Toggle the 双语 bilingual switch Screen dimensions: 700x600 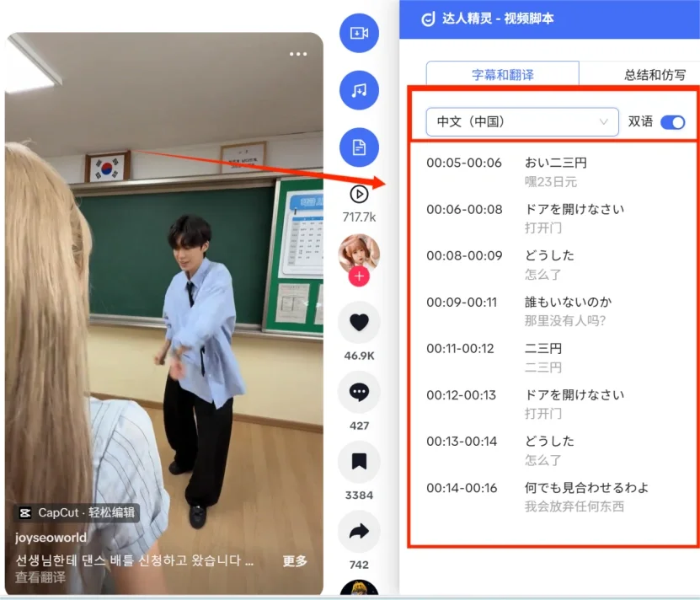point(671,121)
